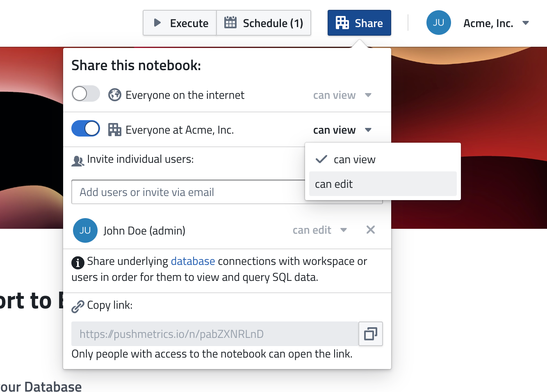This screenshot has height=392, width=547.
Task: Disable Everyone at Acme, Inc. toggle
Action: tap(86, 129)
